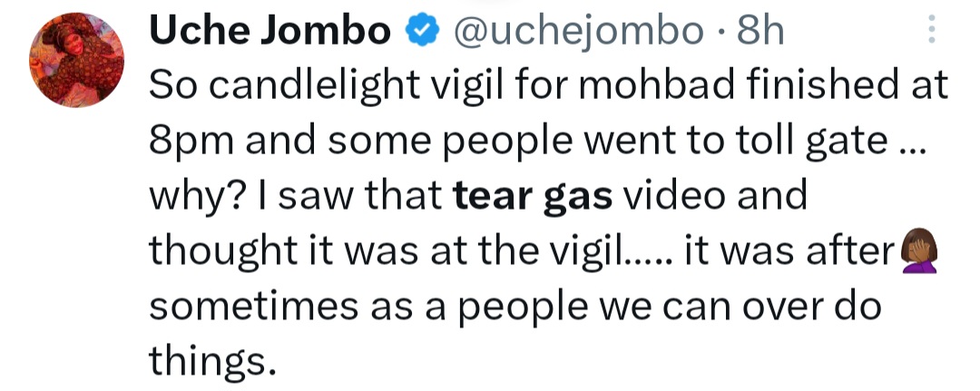Click the final word 'things.' of the tweet
This screenshot has width=980, height=391.
[211, 361]
